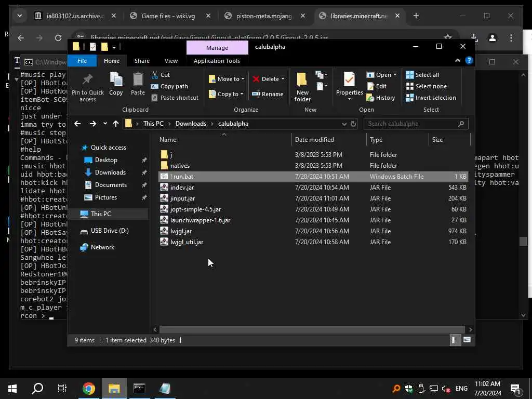The height and width of the screenshot is (399, 532).
Task: Go up one folder level arrow
Action: coord(116,124)
